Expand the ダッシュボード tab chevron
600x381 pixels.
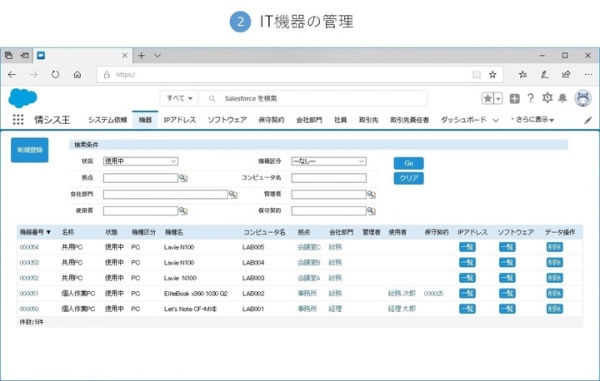496,120
